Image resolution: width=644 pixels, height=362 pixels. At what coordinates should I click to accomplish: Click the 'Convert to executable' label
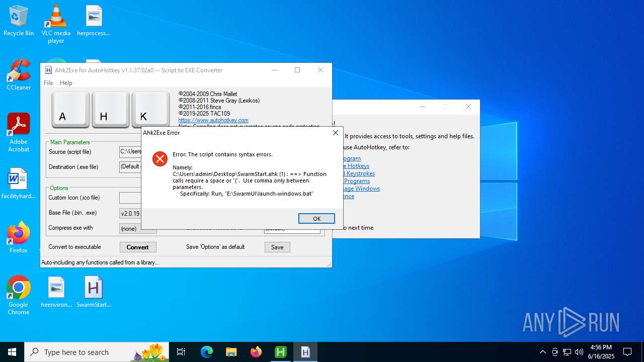[74, 247]
